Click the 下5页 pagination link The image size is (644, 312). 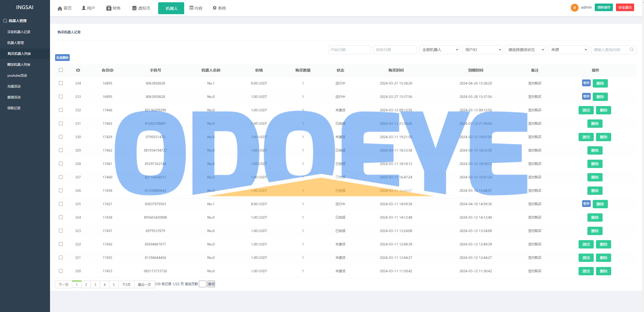click(x=126, y=284)
